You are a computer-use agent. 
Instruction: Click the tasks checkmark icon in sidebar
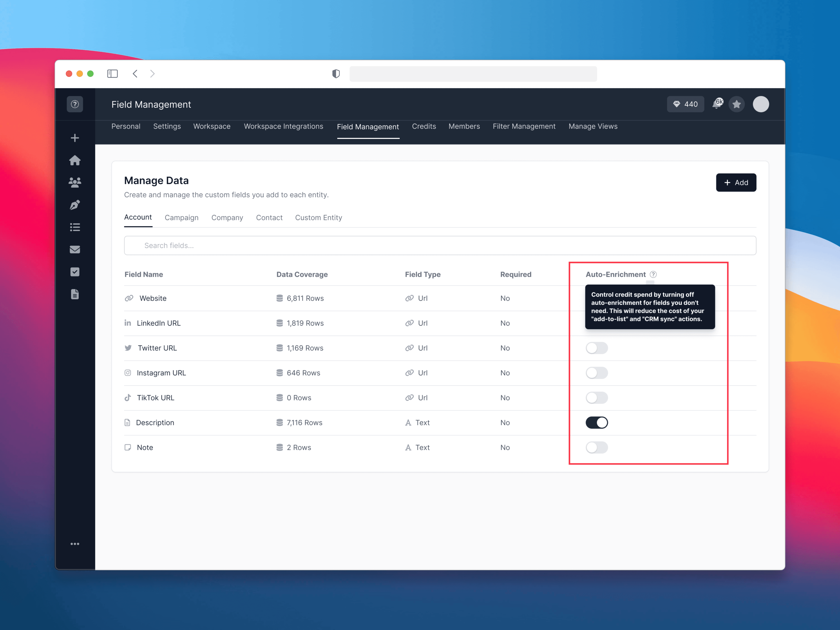tap(75, 272)
